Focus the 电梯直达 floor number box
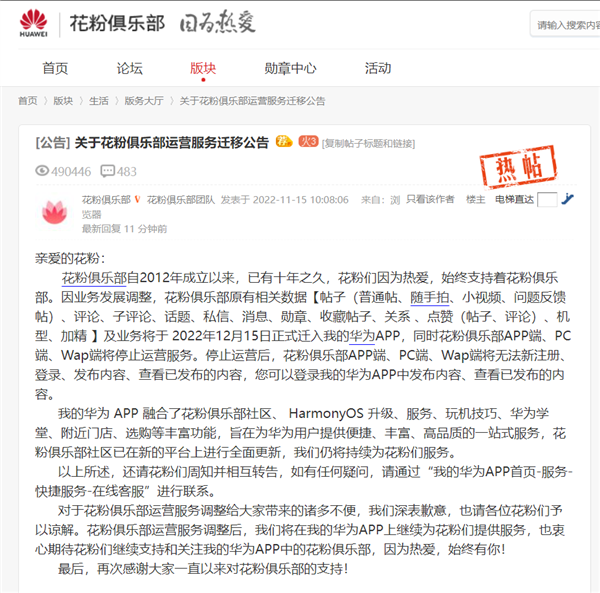 click(547, 200)
